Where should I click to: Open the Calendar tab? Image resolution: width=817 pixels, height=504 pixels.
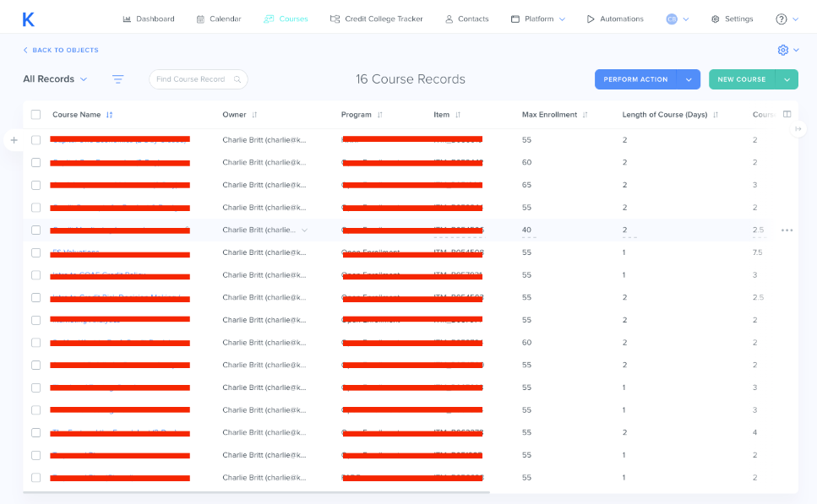pyautogui.click(x=218, y=19)
